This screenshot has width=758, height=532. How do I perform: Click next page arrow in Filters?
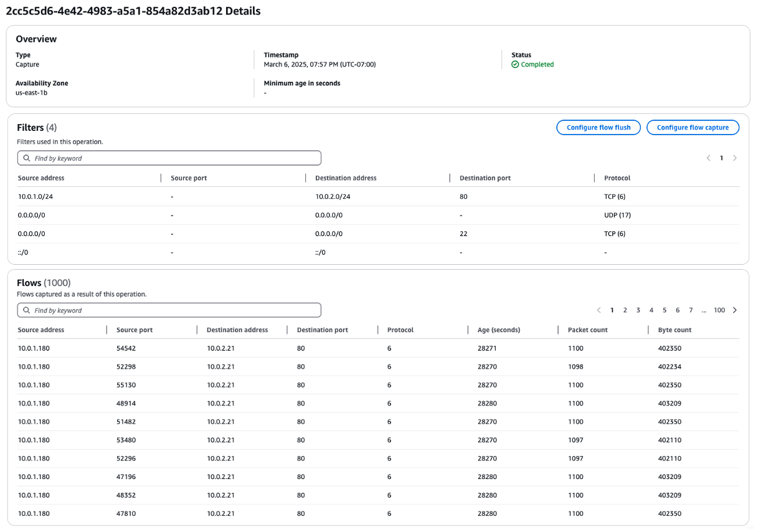coord(735,158)
